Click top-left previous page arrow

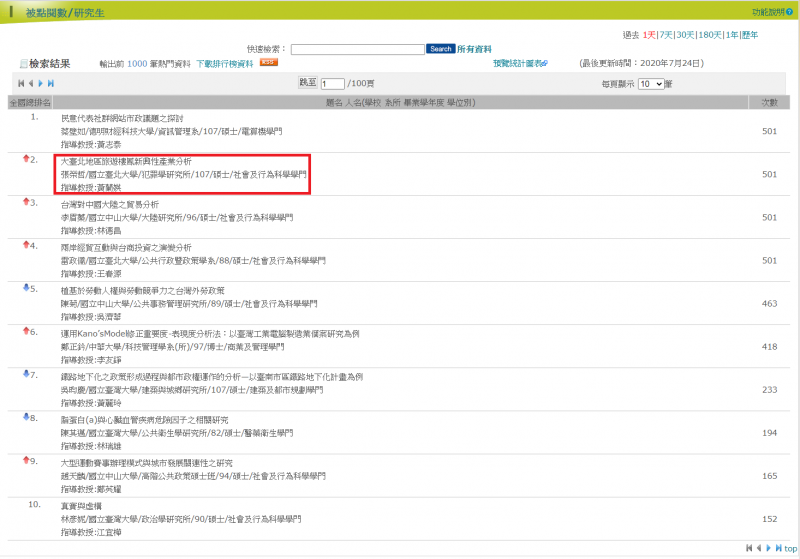[30, 83]
